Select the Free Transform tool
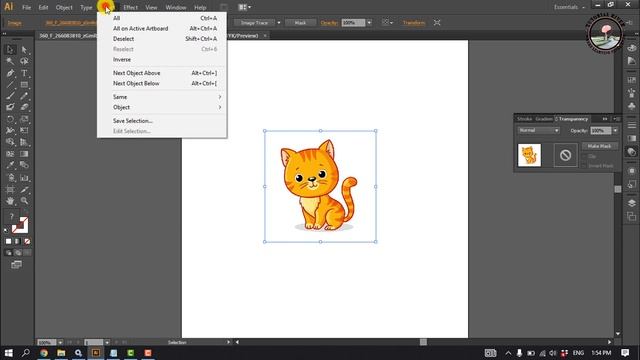The image size is (640, 360). click(x=24, y=131)
